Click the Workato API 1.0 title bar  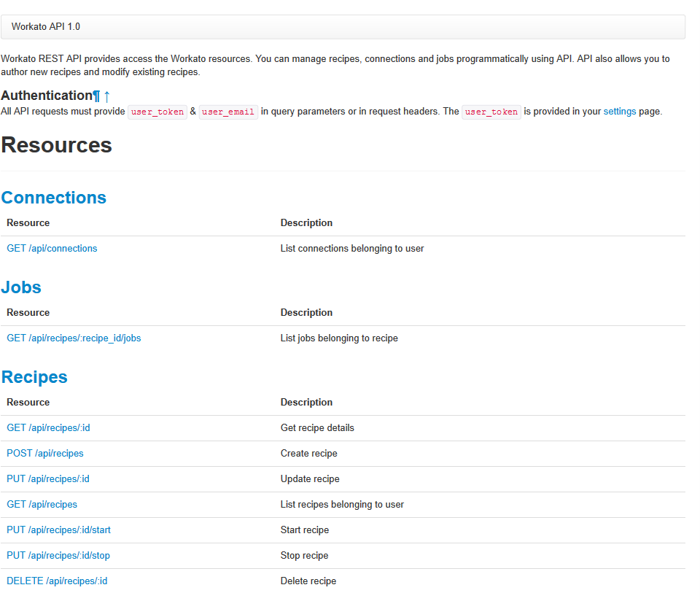(343, 27)
